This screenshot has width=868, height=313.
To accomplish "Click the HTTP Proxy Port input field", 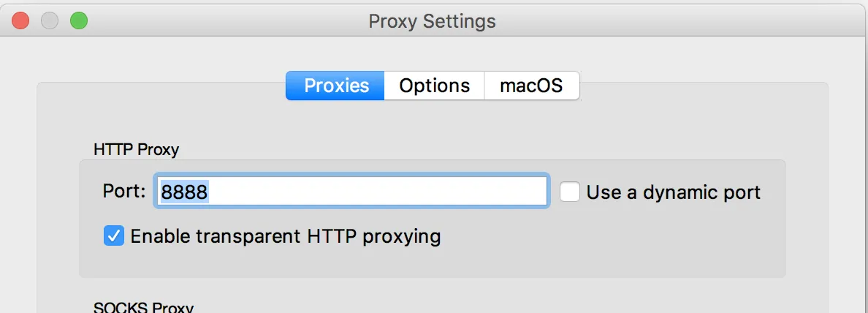I will [351, 192].
